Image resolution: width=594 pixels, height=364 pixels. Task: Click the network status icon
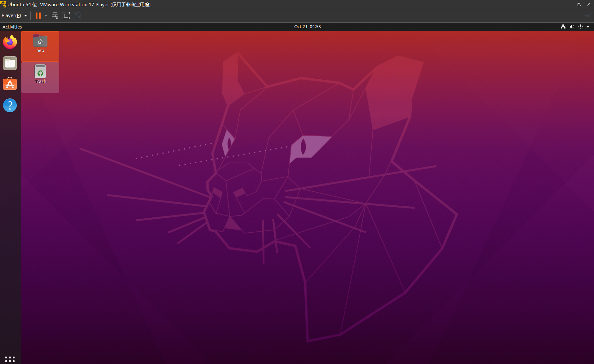point(563,27)
